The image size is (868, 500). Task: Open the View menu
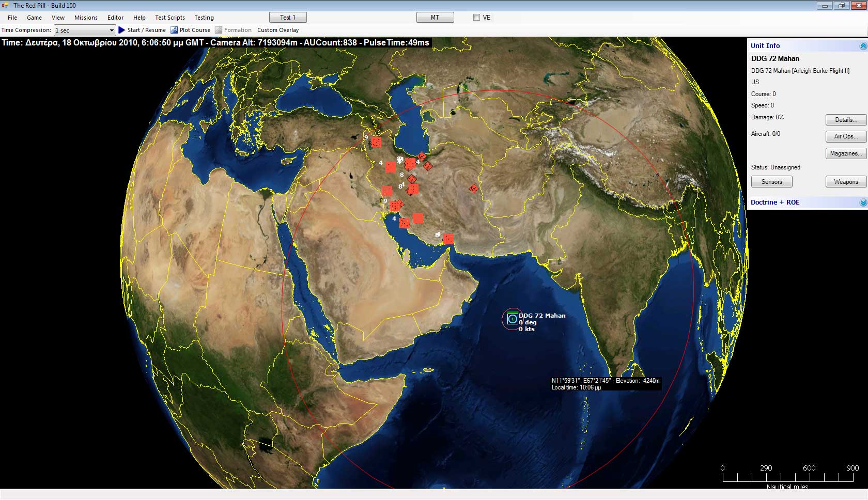click(x=58, y=18)
